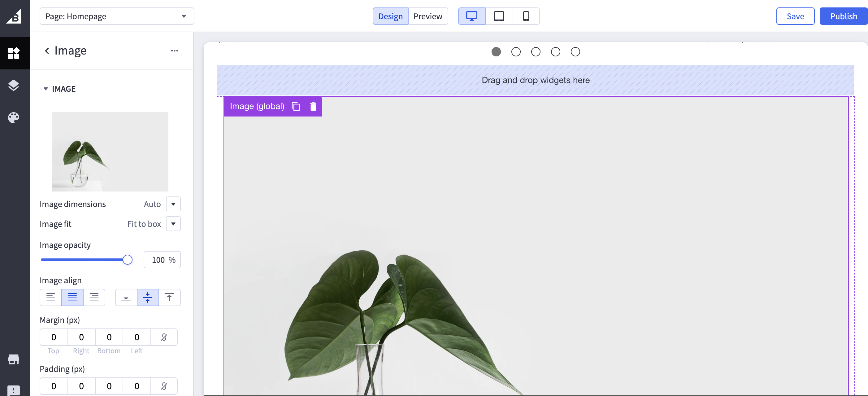This screenshot has height=396, width=868.
Task: Open the Image dimensions dropdown
Action: [173, 204]
